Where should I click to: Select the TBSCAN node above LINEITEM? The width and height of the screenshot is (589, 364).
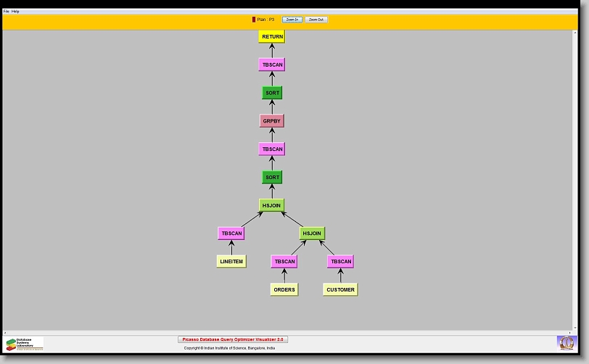pyautogui.click(x=231, y=233)
